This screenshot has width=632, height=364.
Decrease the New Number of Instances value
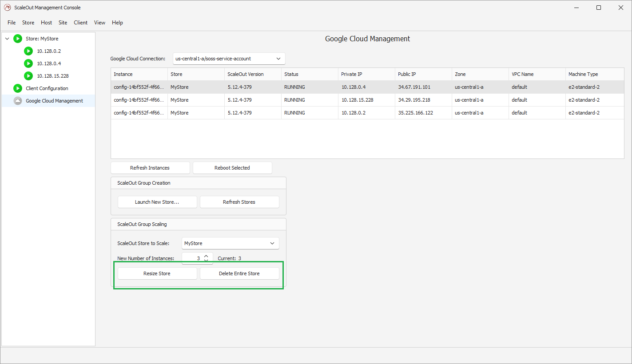click(x=206, y=261)
